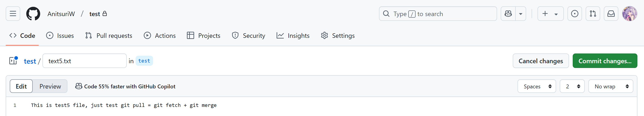
Task: Open the notifications inbox icon
Action: (611, 14)
